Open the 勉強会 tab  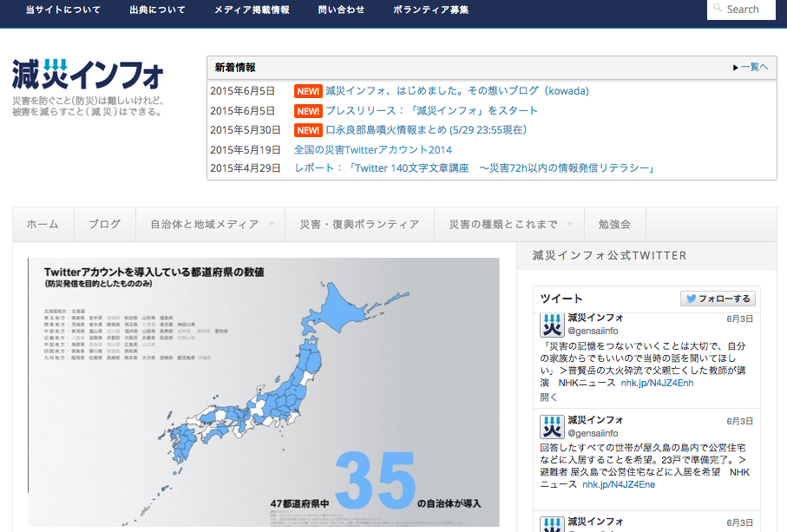[615, 225]
